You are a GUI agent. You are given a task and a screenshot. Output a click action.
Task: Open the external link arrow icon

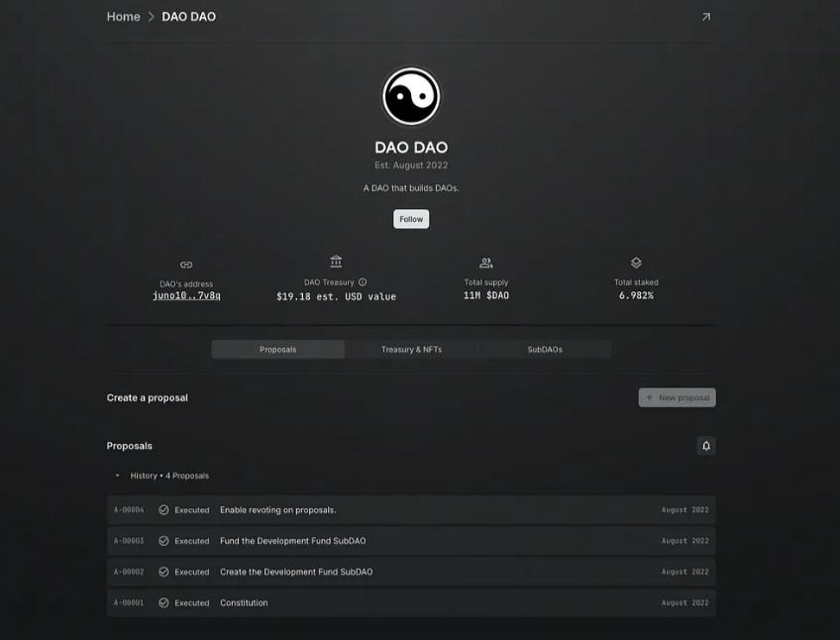(705, 17)
